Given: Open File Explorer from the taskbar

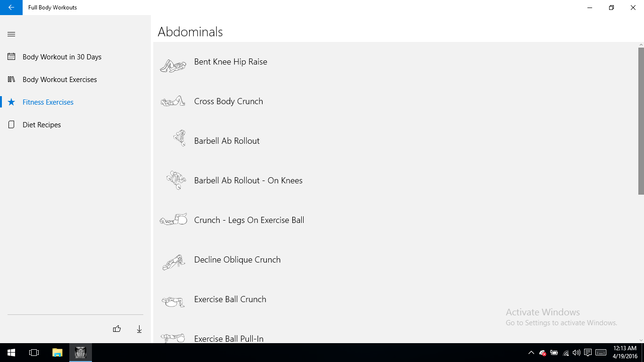Looking at the screenshot, I should click(57, 353).
